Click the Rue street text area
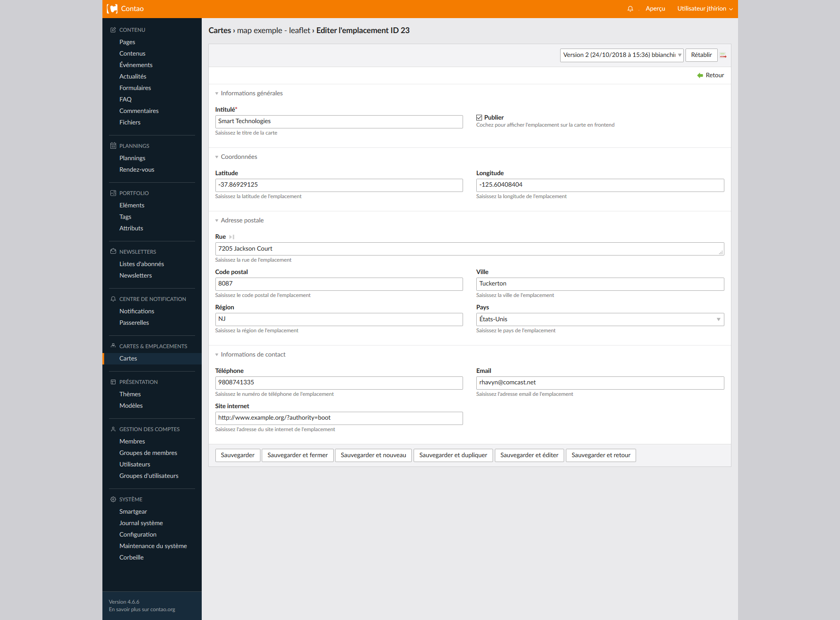Image resolution: width=840 pixels, height=620 pixels. tap(470, 249)
